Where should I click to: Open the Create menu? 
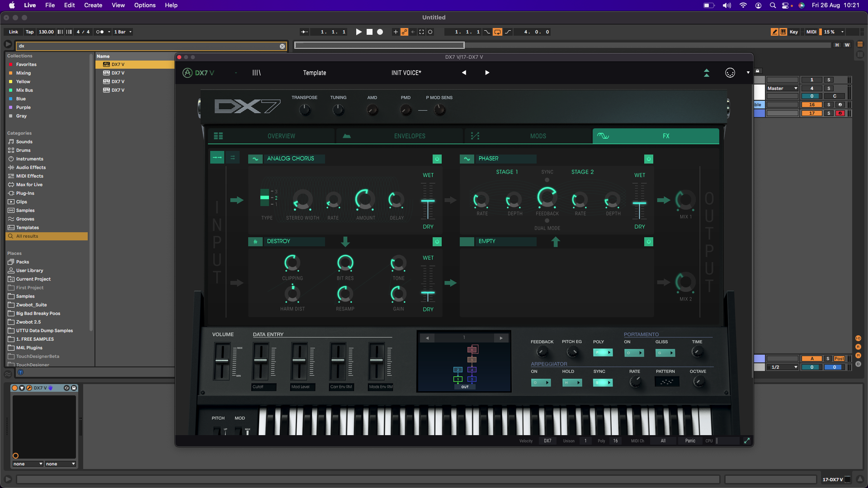pyautogui.click(x=93, y=5)
